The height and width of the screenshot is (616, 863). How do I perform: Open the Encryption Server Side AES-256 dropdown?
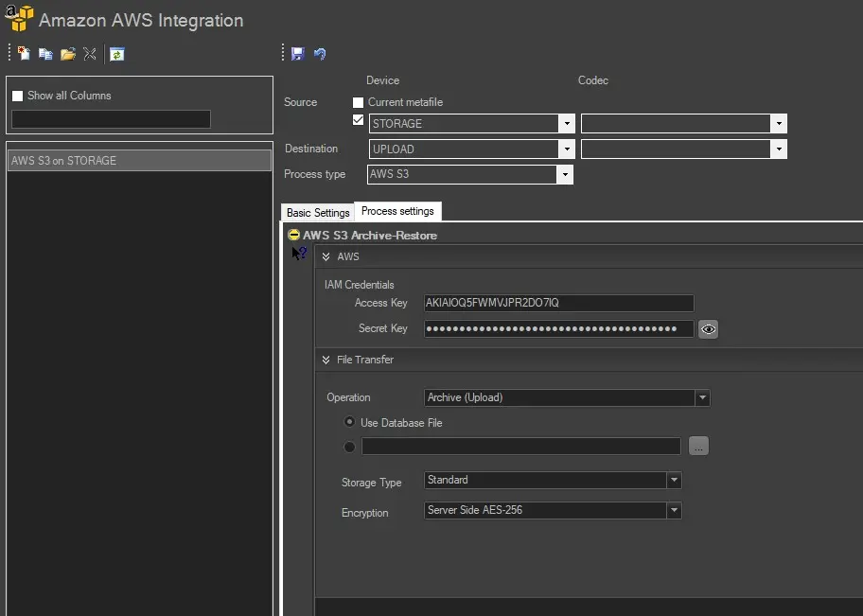click(674, 510)
